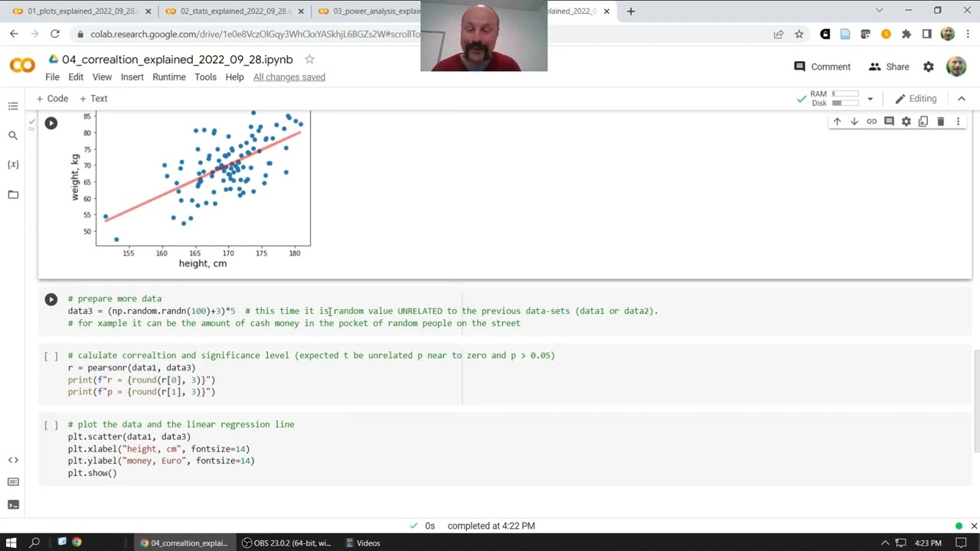Click the Colab CO logo
Image resolution: width=980 pixels, height=551 pixels.
pyautogui.click(x=22, y=67)
